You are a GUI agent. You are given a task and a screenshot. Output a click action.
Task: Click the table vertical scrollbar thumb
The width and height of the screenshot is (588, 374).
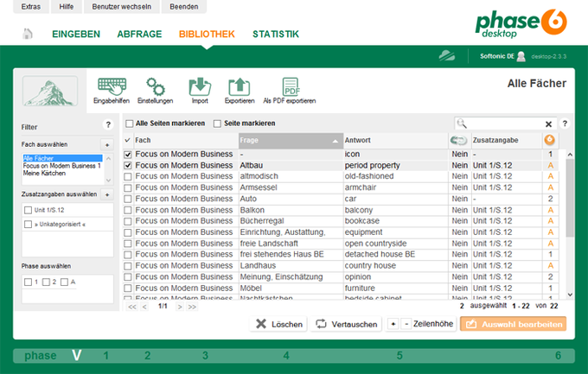tap(570, 198)
